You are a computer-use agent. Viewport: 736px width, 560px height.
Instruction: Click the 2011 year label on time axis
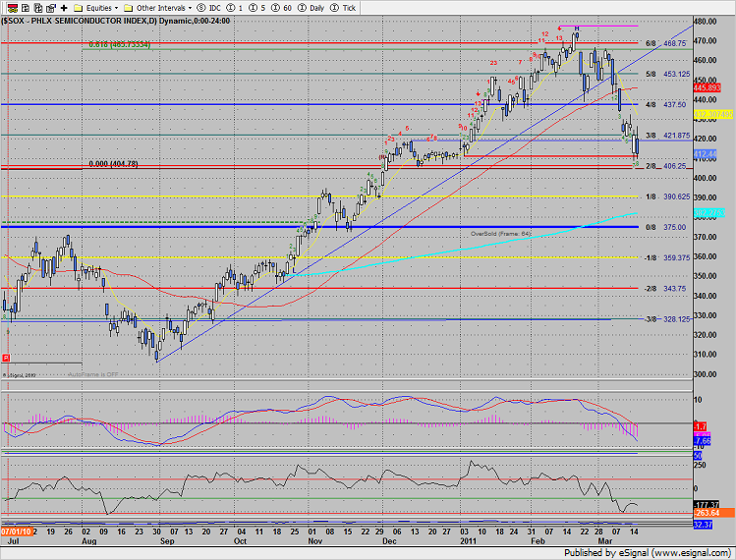point(468,541)
